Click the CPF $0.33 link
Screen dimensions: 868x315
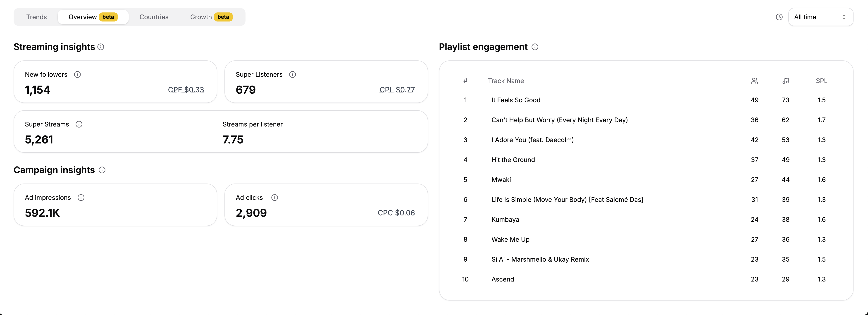pyautogui.click(x=186, y=90)
